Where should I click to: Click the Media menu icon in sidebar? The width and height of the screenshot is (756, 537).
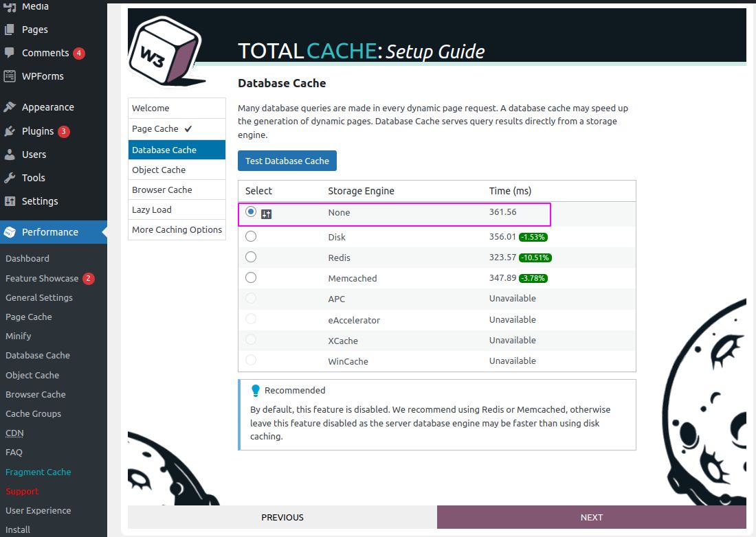10,6
